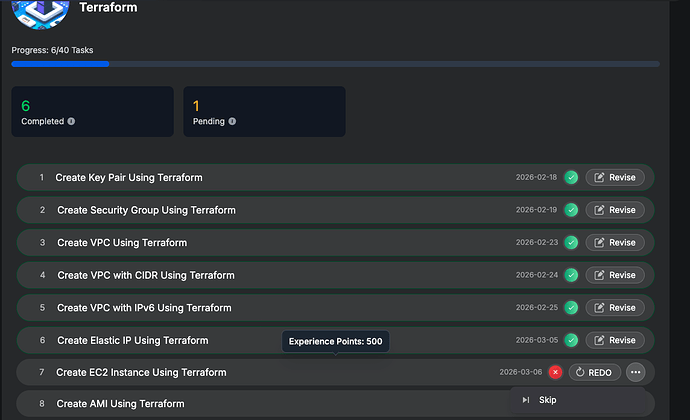Viewport: 690px width, 420px height.
Task: Click red failed icon on EC2 Instance task
Action: 555,372
